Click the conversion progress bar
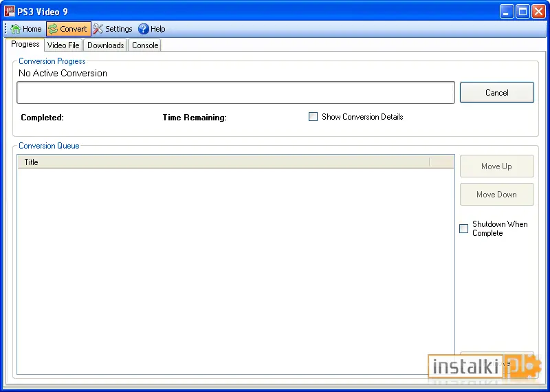The width and height of the screenshot is (550, 392). (x=236, y=93)
